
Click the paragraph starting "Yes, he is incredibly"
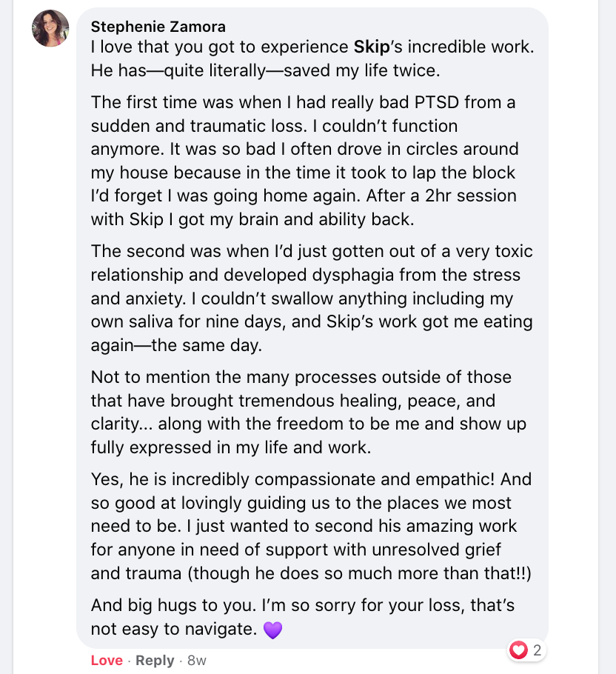click(x=311, y=526)
